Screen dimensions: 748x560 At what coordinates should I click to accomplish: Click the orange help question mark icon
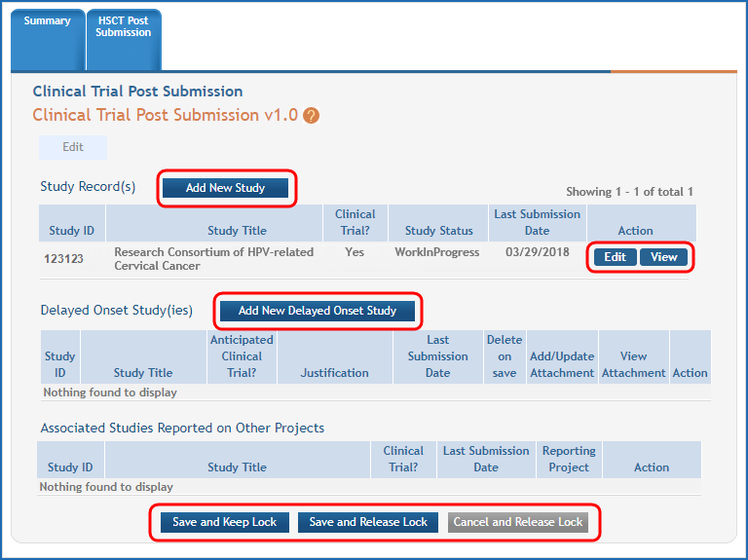(311, 116)
